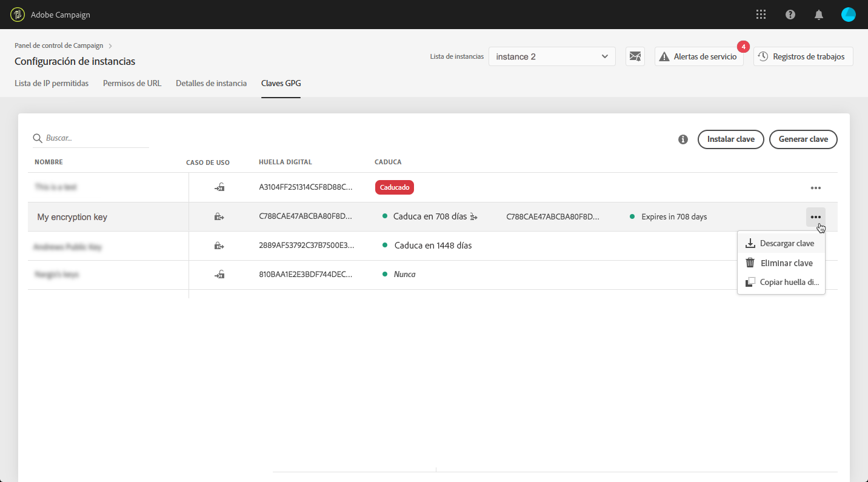The height and width of the screenshot is (482, 868).
Task: Open more options for the Caducado row
Action: click(x=816, y=188)
